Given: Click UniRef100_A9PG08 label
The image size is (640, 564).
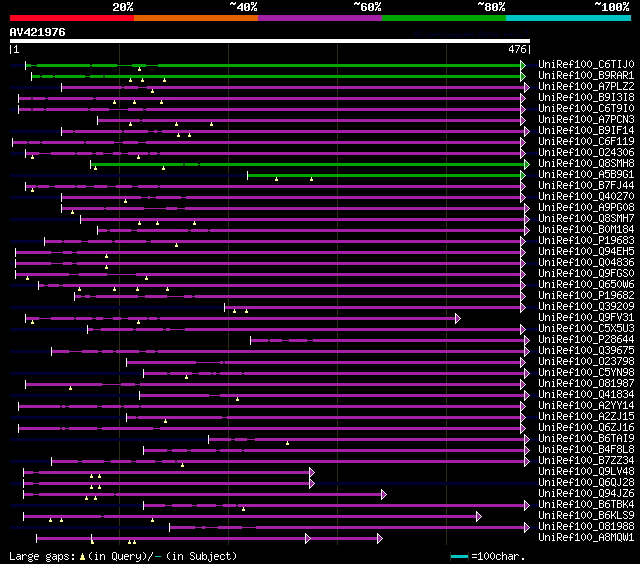Looking at the screenshot, I should (x=586, y=208).
